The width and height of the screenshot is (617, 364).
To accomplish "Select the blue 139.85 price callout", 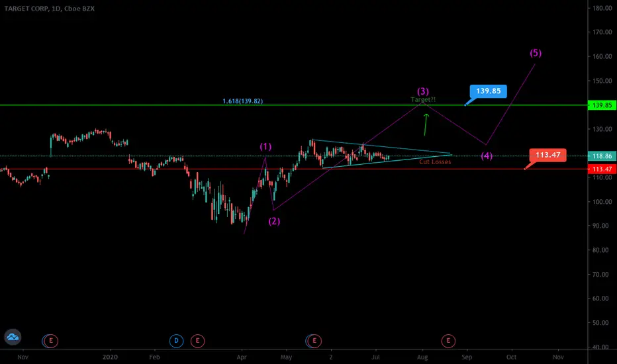I will tap(489, 91).
